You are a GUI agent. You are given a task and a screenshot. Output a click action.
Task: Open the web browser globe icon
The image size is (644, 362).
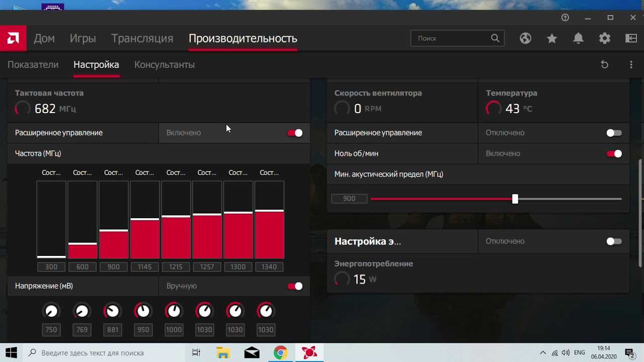click(x=525, y=38)
